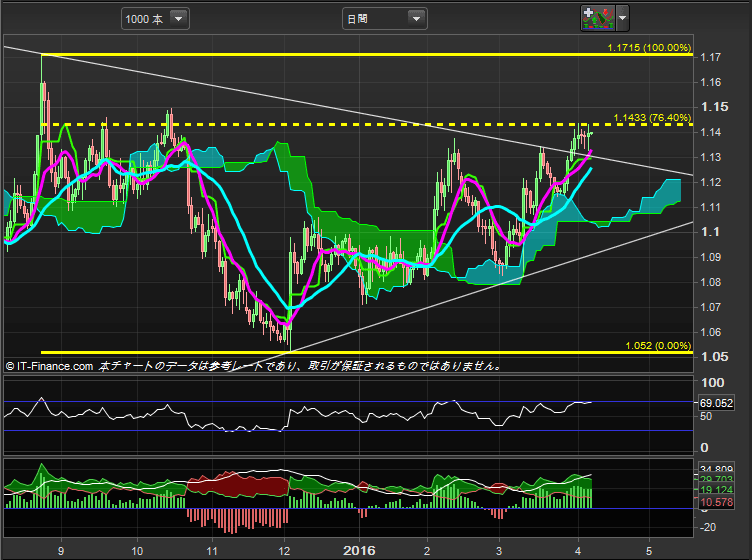Click the 1.05 price axis label
The height and width of the screenshot is (560, 752).
(715, 357)
